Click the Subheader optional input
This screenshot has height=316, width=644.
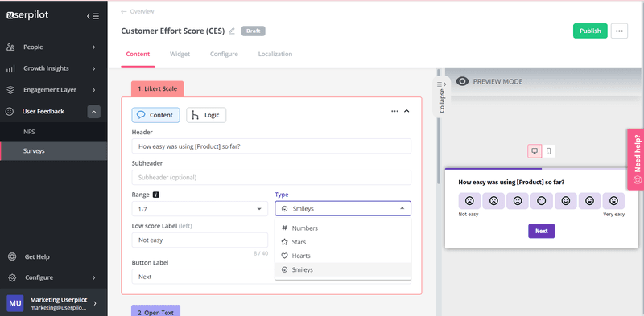click(271, 177)
